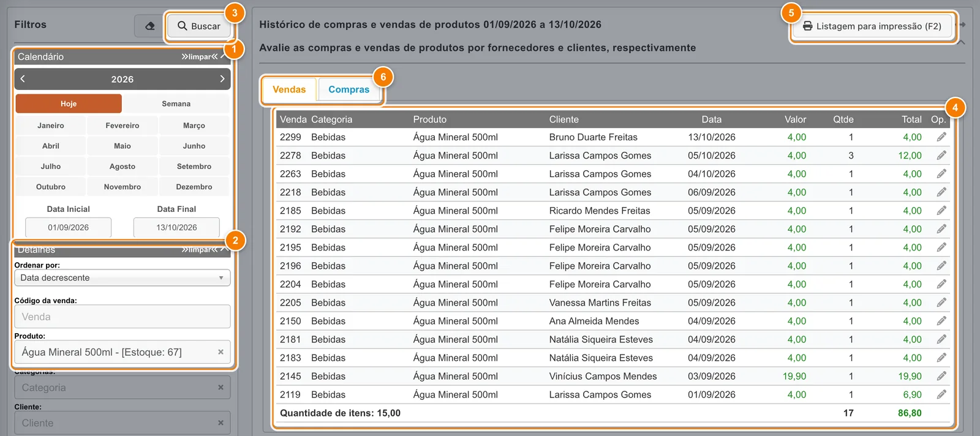Click the Buscar search button

(199, 26)
